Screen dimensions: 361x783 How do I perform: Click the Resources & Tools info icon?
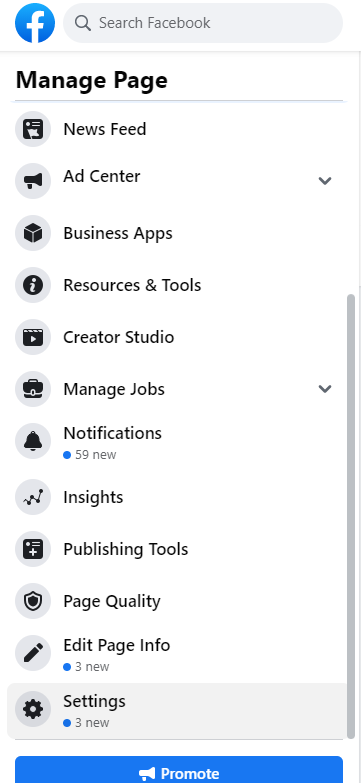33,285
